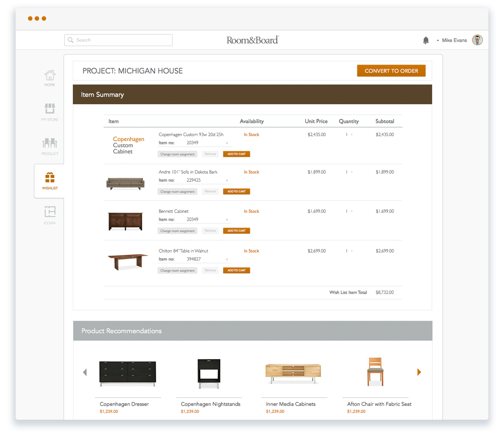Click Andre 101" Sofa in Dakota Bark title
The width and height of the screenshot is (504, 434).
click(x=188, y=172)
